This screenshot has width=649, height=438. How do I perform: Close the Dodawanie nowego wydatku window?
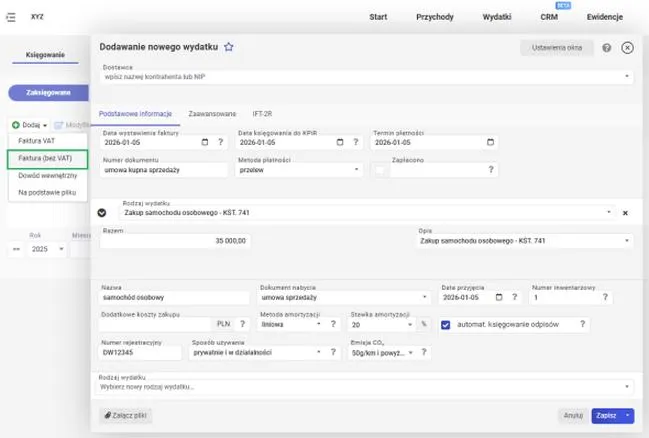tap(627, 48)
